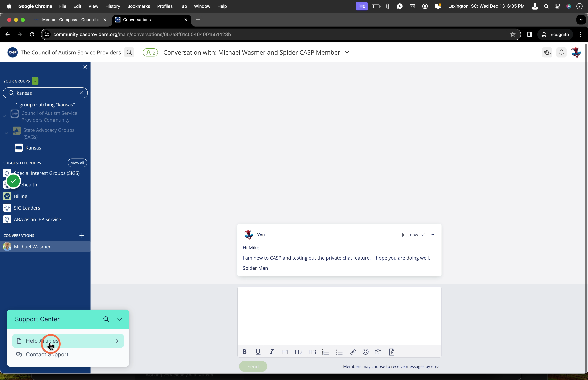588x380 pixels.
Task: Click into the message compose area
Action: (339, 316)
